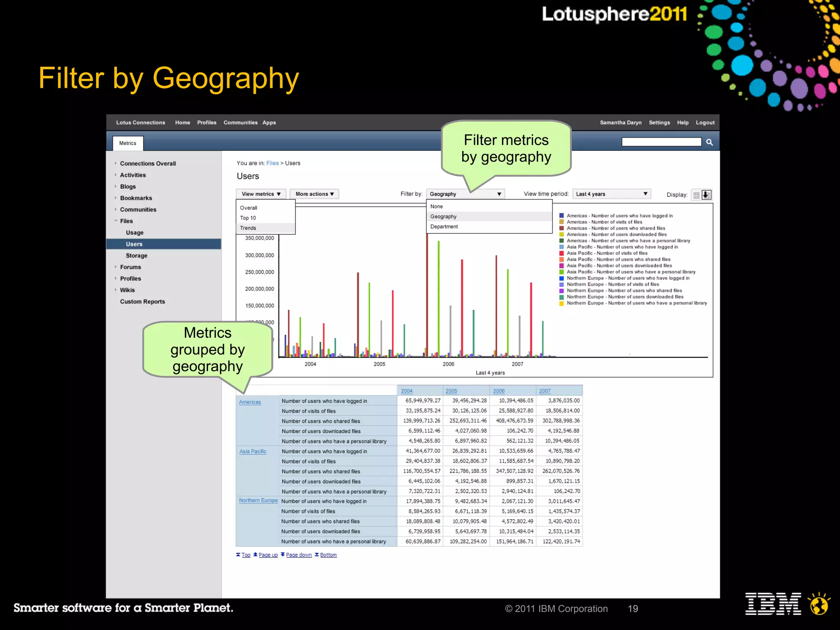
Task: Open Profiles in sidebar
Action: click(x=130, y=278)
